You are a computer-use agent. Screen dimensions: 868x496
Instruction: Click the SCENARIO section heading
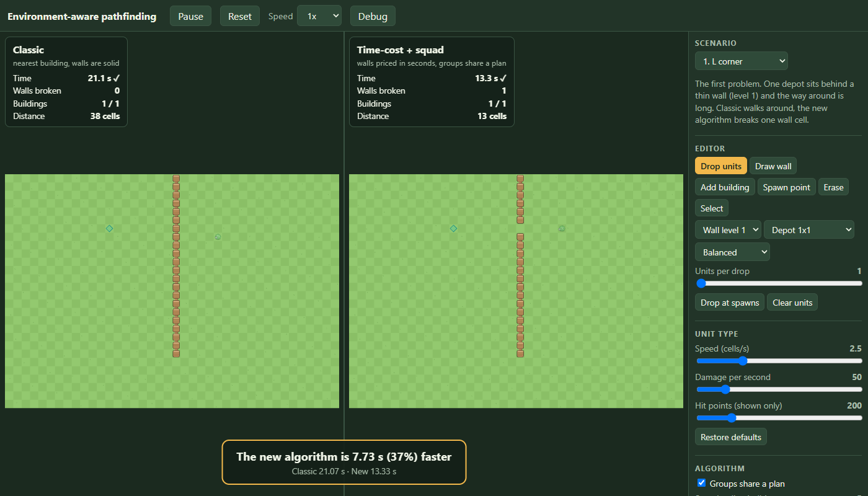pos(715,43)
